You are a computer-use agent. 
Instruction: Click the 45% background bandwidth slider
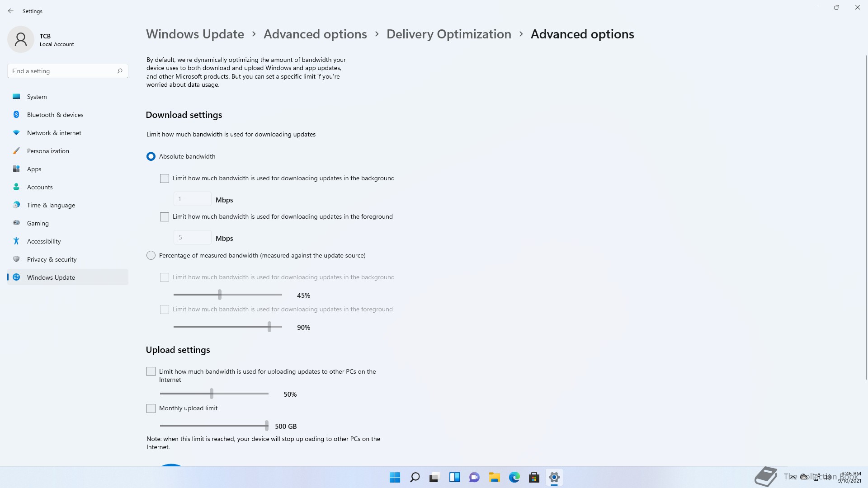pyautogui.click(x=228, y=295)
